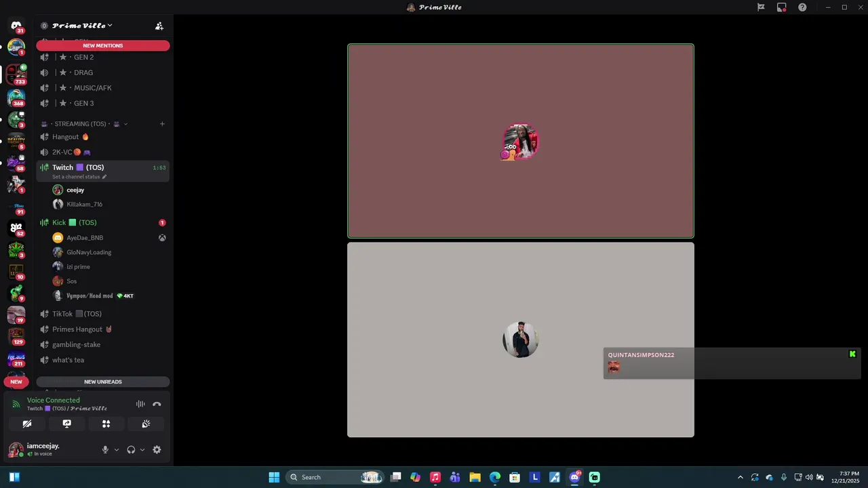Join the 2K-VC voice channel
The width and height of the screenshot is (868, 488).
pyautogui.click(x=103, y=152)
